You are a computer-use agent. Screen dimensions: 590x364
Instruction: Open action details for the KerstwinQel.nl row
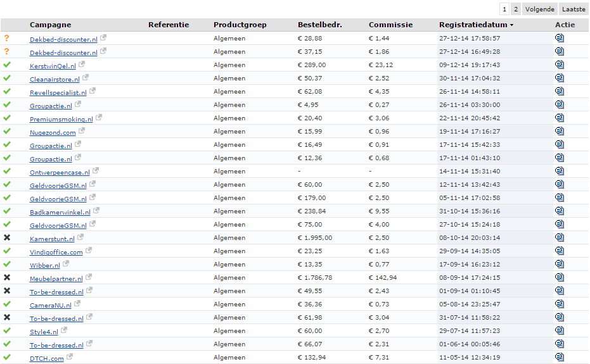tap(559, 65)
